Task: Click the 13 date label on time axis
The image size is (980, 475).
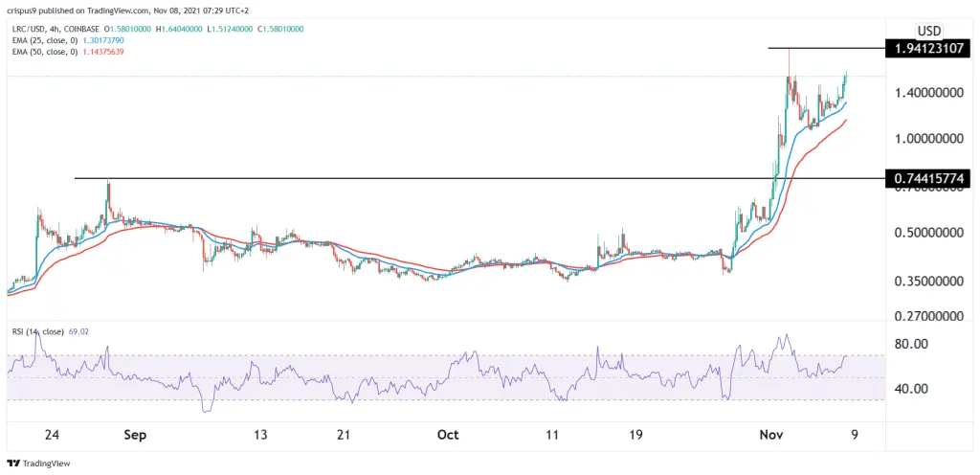Action: (260, 435)
